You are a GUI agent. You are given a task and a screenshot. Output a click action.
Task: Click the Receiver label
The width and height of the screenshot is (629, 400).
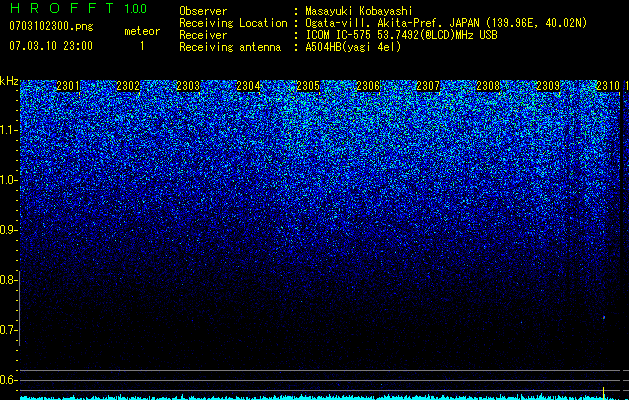[x=203, y=35]
